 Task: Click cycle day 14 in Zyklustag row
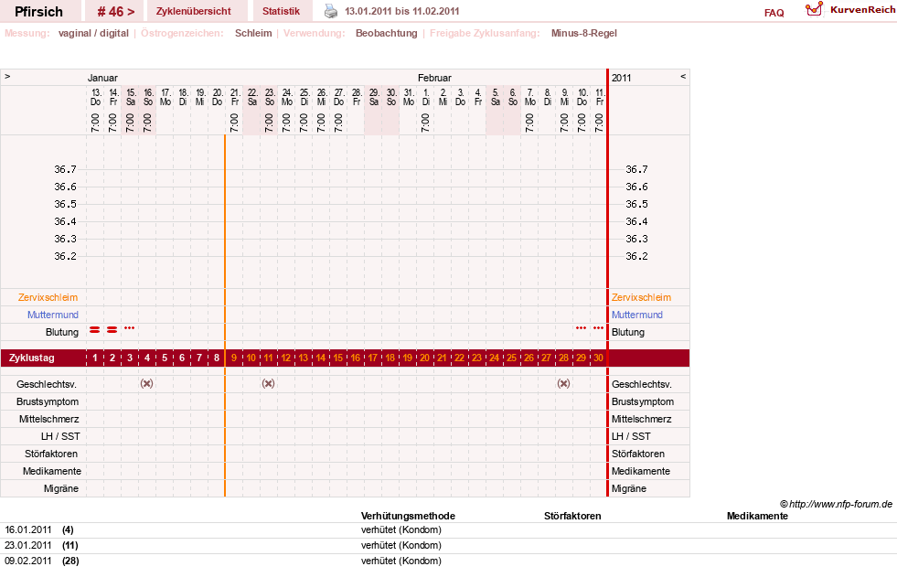click(320, 358)
